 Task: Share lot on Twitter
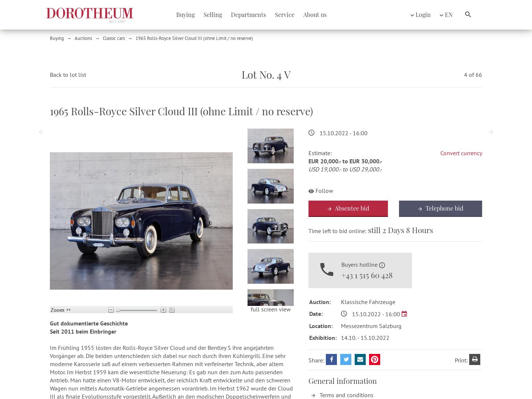click(x=346, y=359)
